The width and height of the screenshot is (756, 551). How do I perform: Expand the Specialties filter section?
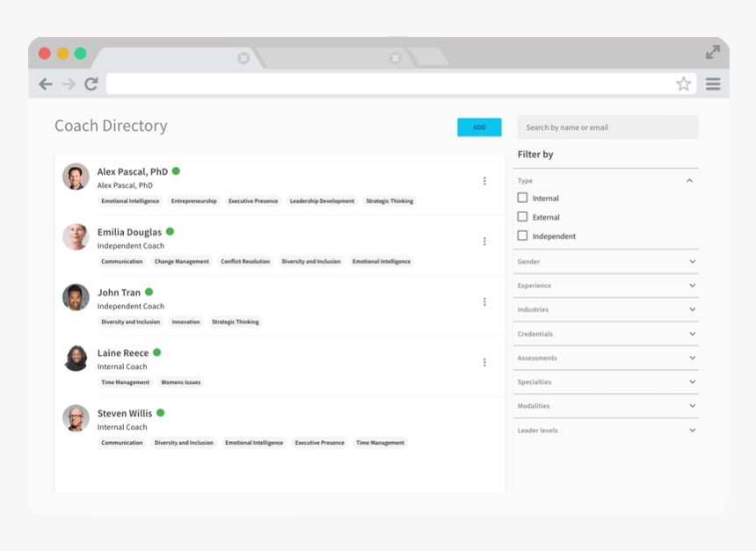(x=693, y=382)
